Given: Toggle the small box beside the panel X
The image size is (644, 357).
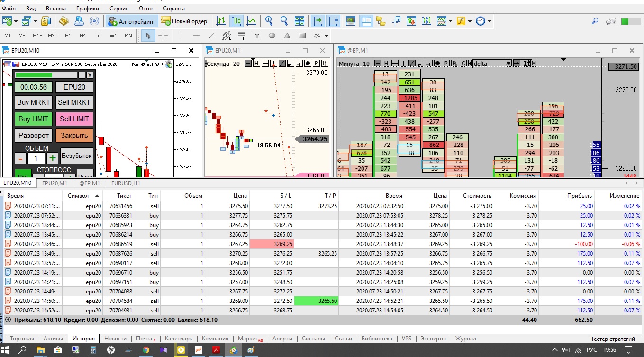Looking at the screenshot, I should (82, 75).
